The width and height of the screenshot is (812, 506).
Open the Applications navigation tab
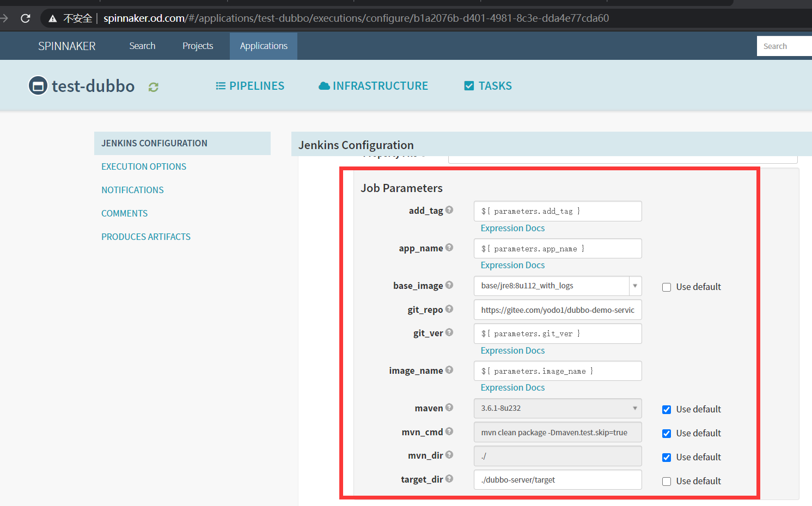(x=264, y=46)
